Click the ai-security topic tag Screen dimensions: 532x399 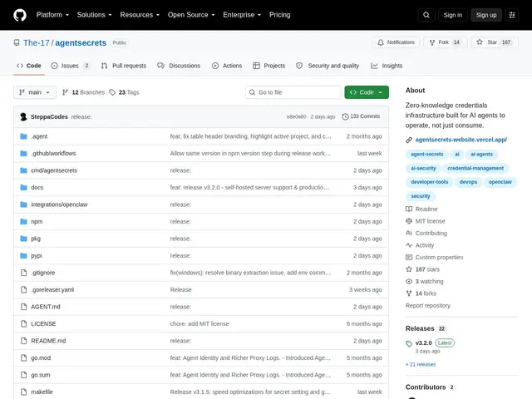(x=423, y=168)
